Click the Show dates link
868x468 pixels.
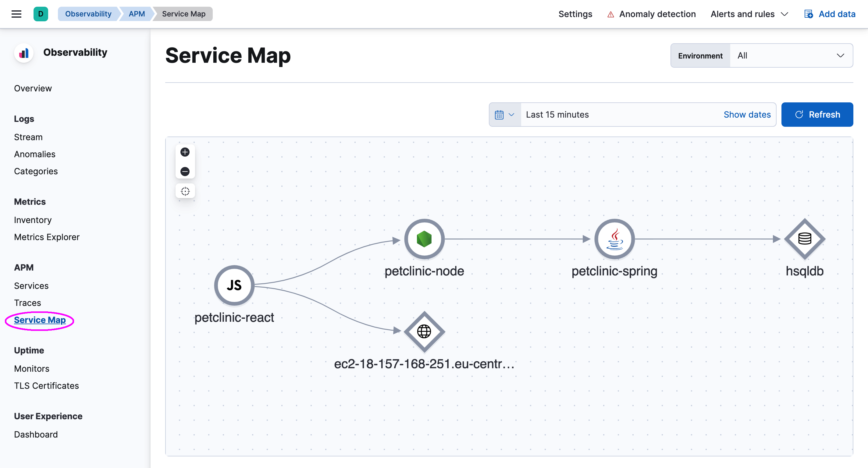coord(747,115)
